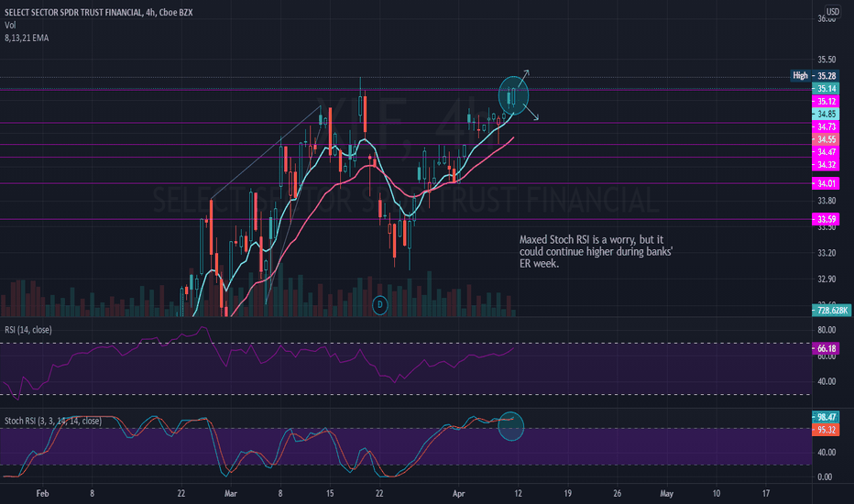
Task: Click the 34.73 horizontal line label
Action: pos(826,127)
